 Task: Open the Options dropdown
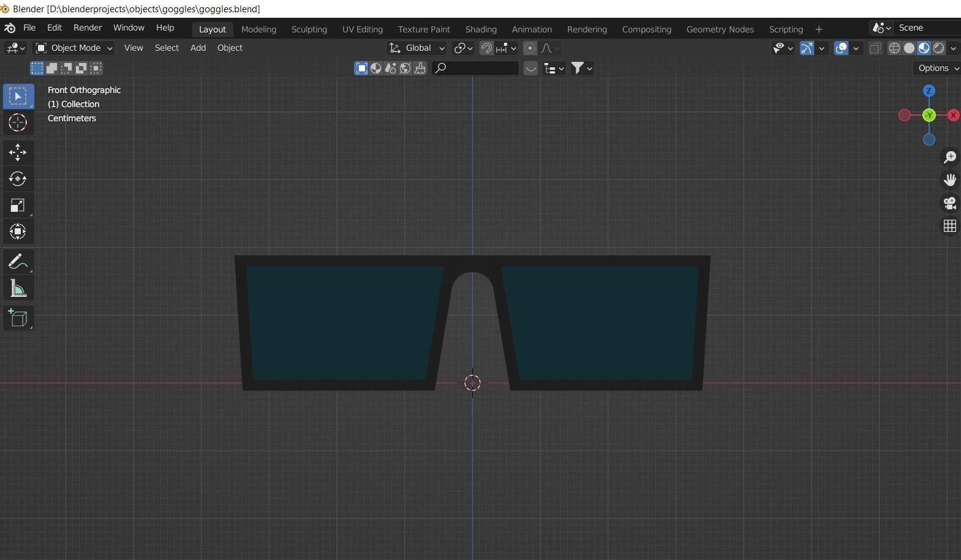pos(937,68)
